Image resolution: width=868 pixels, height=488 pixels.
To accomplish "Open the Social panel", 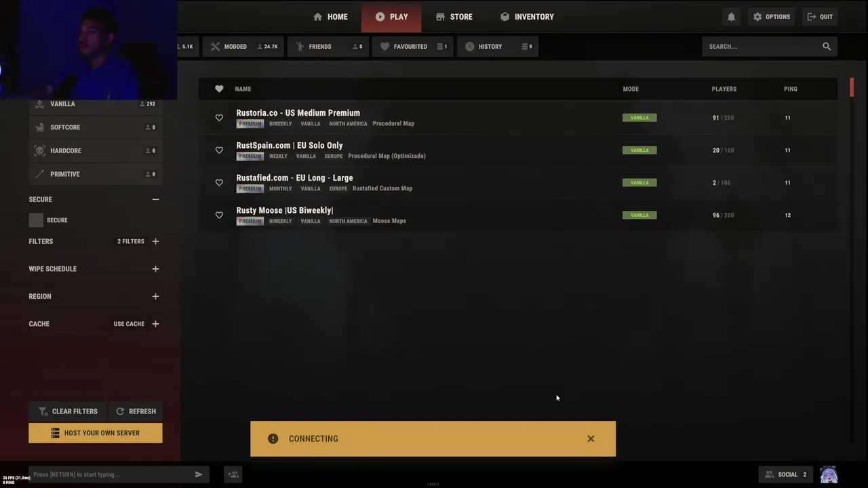I will pos(785,474).
